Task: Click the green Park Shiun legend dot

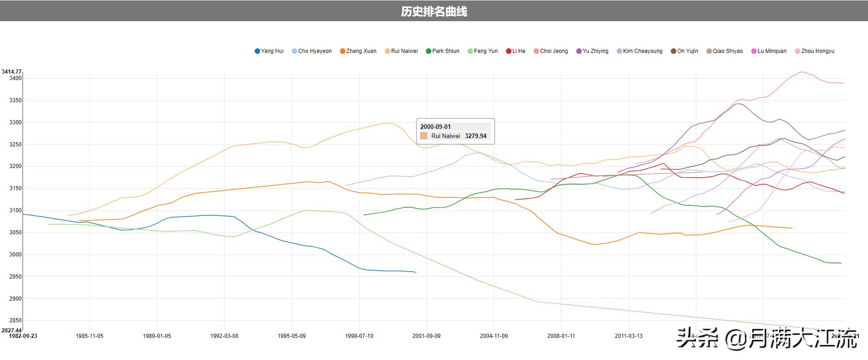Action: click(x=428, y=51)
